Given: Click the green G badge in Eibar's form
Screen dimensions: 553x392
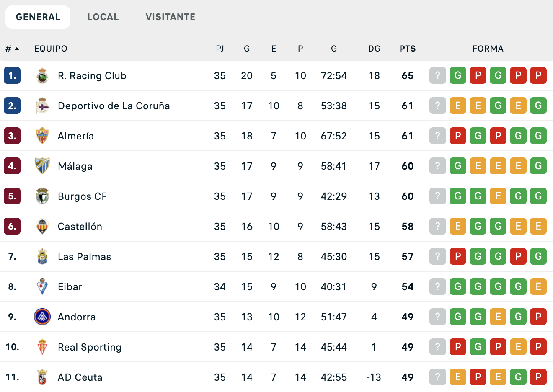Looking at the screenshot, I should pyautogui.click(x=458, y=286).
